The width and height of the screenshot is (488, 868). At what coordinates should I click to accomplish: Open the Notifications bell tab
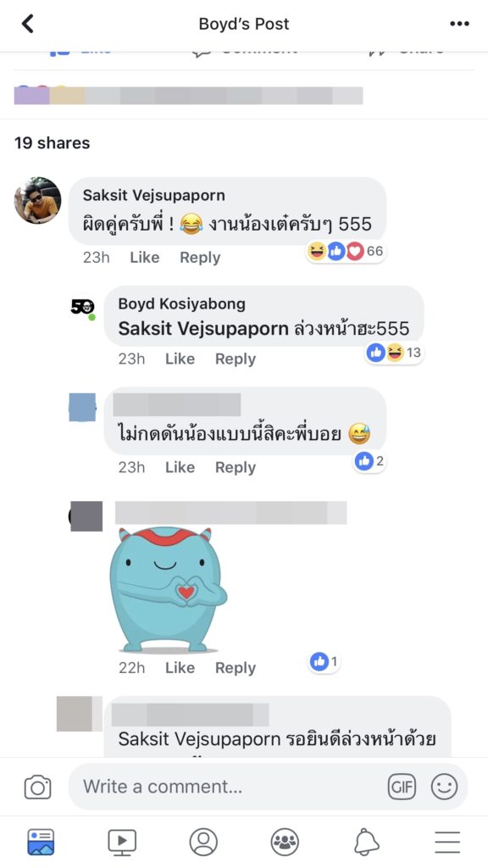tap(366, 842)
